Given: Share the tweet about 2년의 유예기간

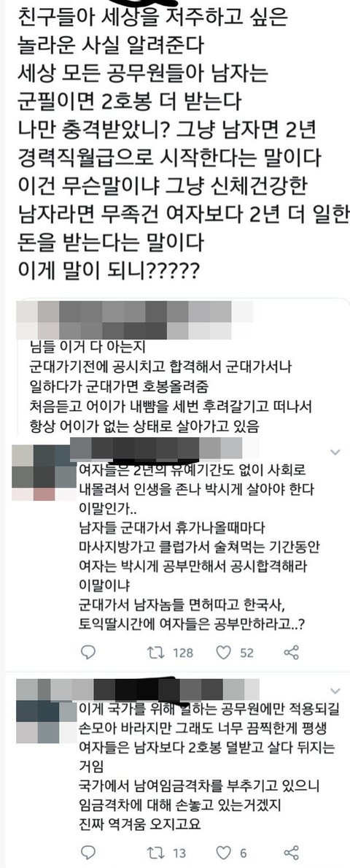Looking at the screenshot, I should 292,653.
